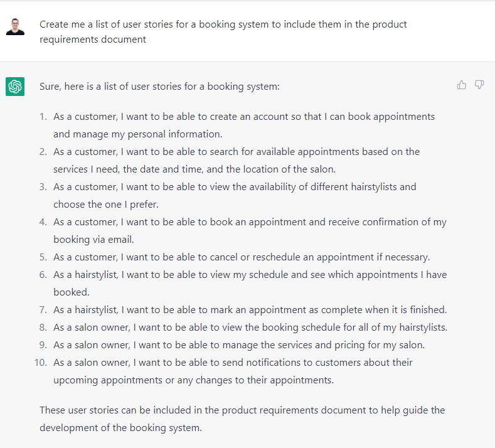Click the list number 1 marker
This screenshot has width=495, height=448.
[x=43, y=117]
